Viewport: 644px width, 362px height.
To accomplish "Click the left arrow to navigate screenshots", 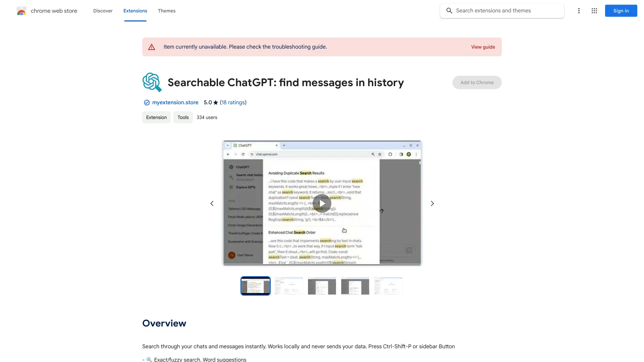I will click(212, 203).
